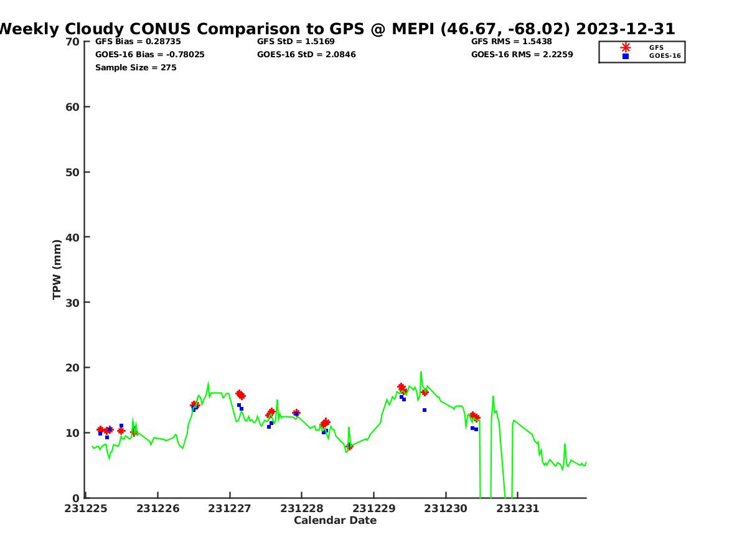
Task: Click the red GFS asterisk legend marker
Action: [626, 47]
